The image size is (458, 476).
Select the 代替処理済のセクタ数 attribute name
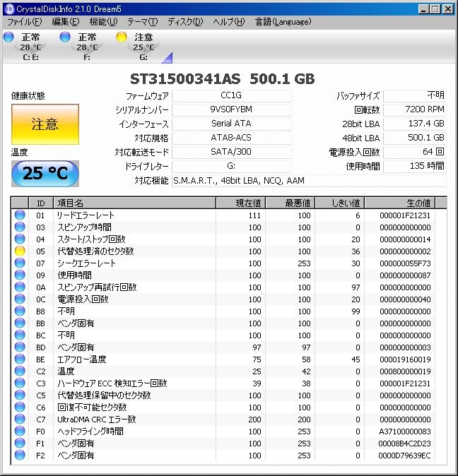pos(95,251)
